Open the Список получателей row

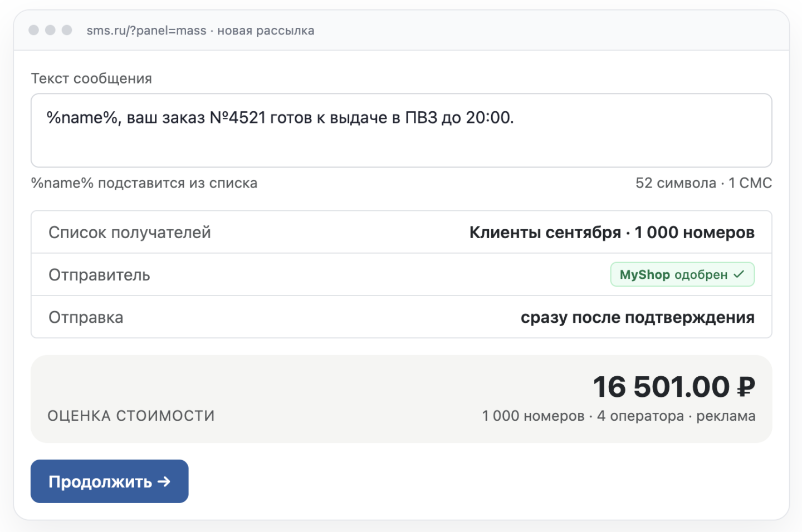pyautogui.click(x=401, y=232)
